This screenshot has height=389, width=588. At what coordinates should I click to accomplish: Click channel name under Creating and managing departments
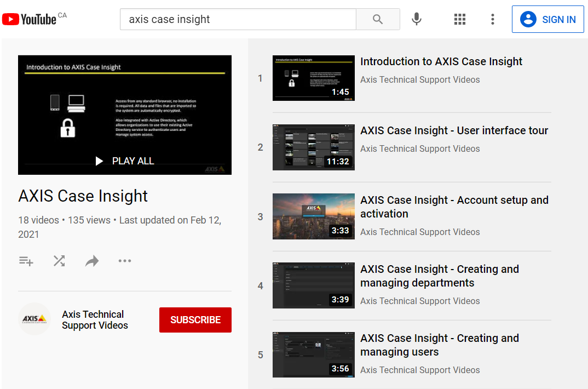pyautogui.click(x=420, y=301)
